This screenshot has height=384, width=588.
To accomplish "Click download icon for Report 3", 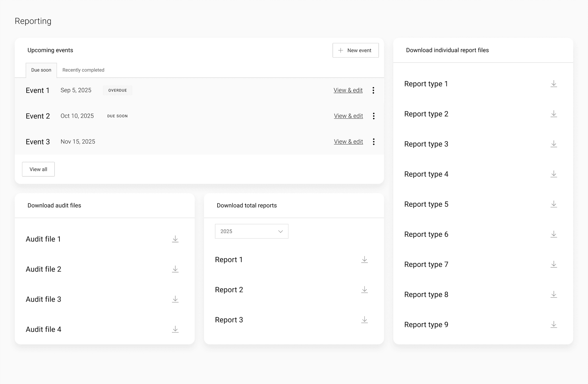I will pyautogui.click(x=364, y=320).
